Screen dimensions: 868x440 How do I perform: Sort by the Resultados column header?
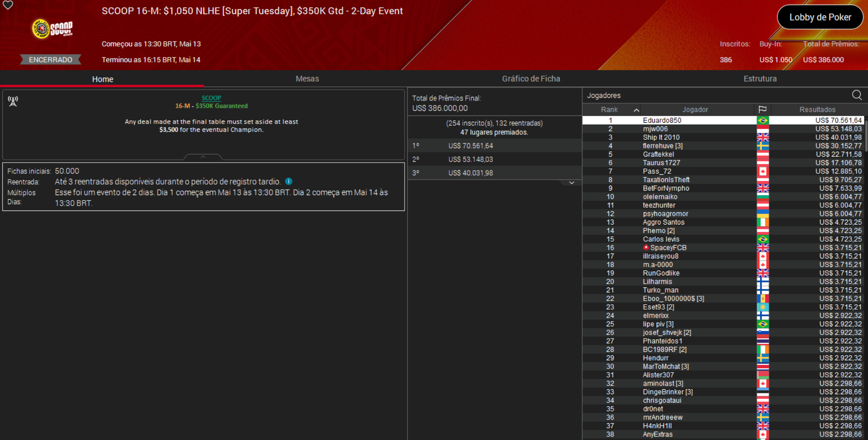(x=817, y=110)
